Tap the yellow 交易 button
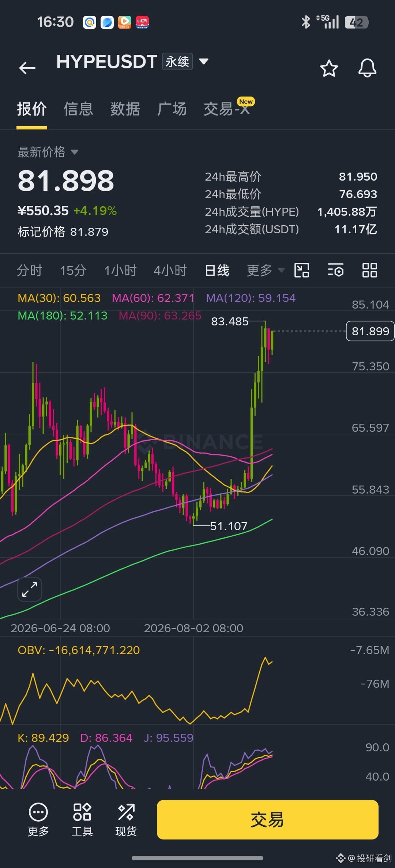395x868 pixels. (267, 819)
